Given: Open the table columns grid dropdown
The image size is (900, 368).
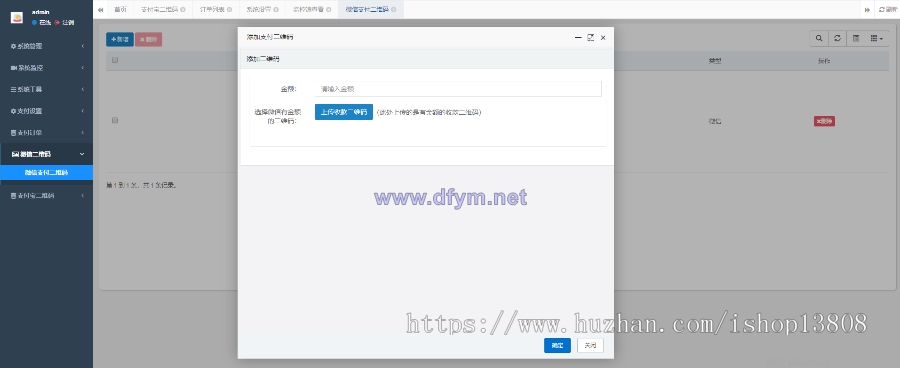Looking at the screenshot, I should click(877, 38).
